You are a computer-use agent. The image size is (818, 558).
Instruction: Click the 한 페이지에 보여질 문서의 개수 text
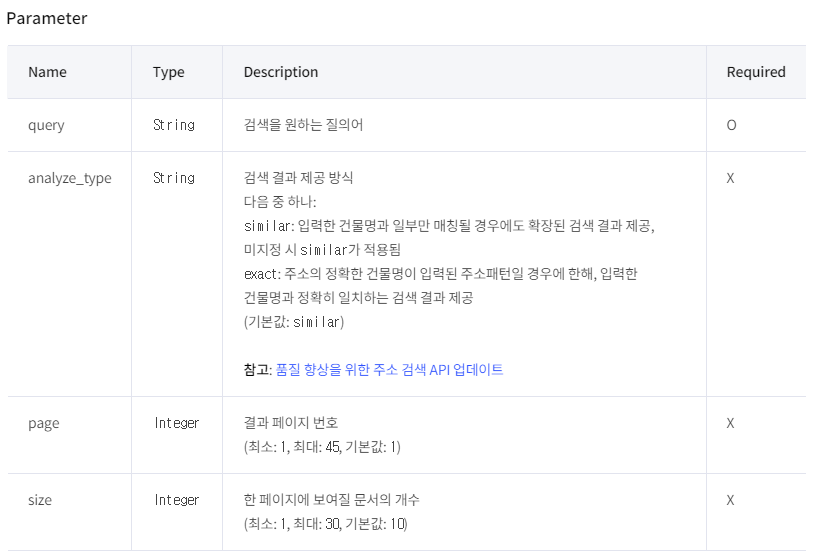pyautogui.click(x=331, y=500)
